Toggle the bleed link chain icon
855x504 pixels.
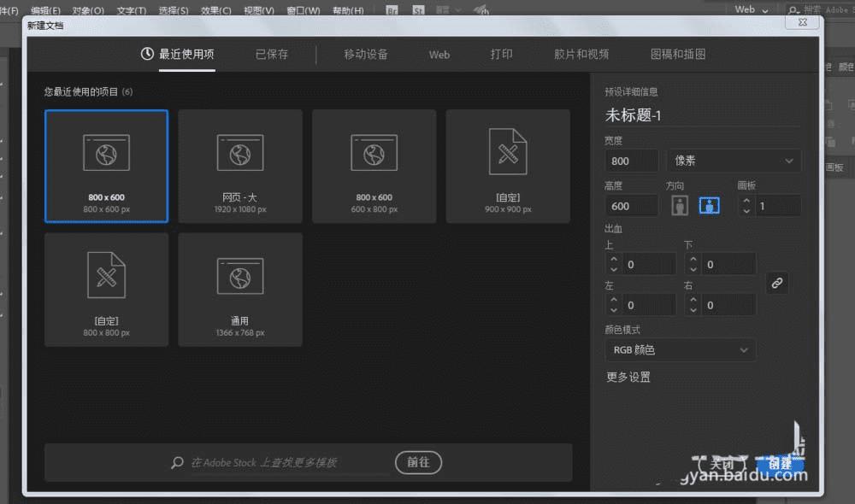click(777, 283)
